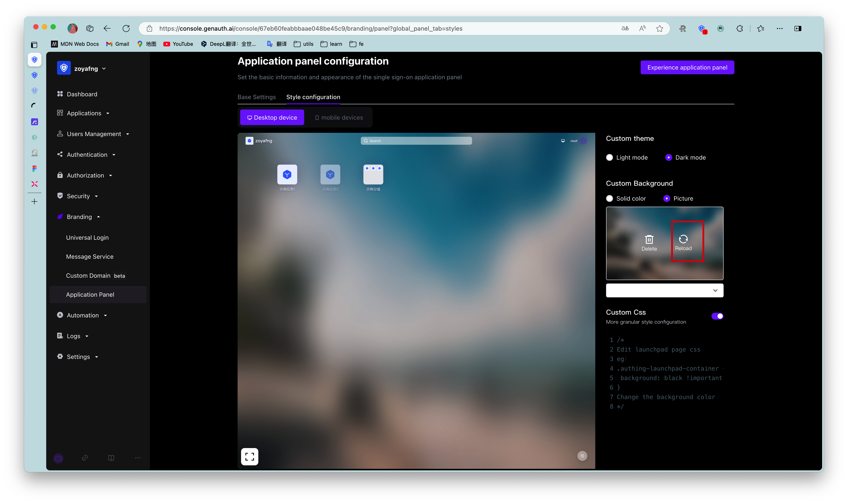
Task: Open the dropdown below the background picture
Action: (664, 290)
